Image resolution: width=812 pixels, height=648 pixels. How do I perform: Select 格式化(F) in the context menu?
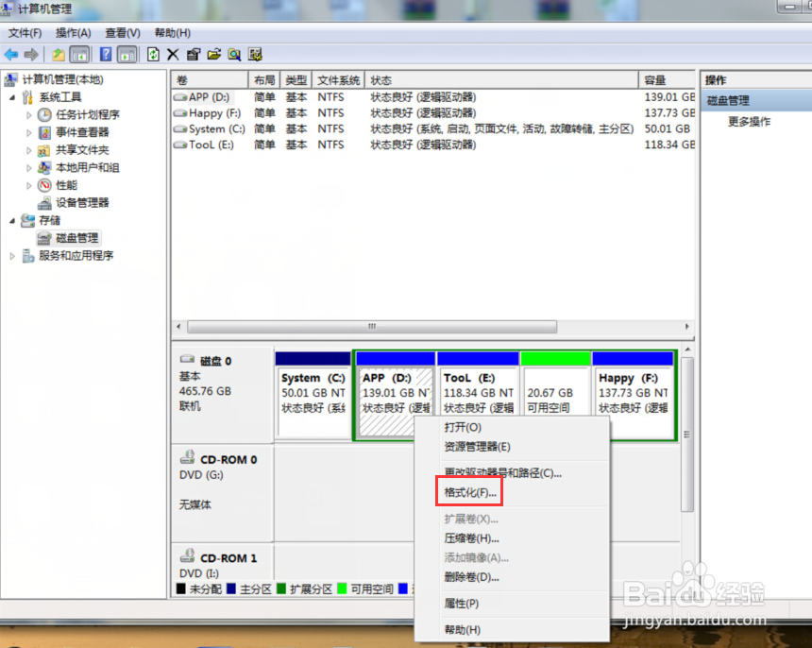(468, 491)
